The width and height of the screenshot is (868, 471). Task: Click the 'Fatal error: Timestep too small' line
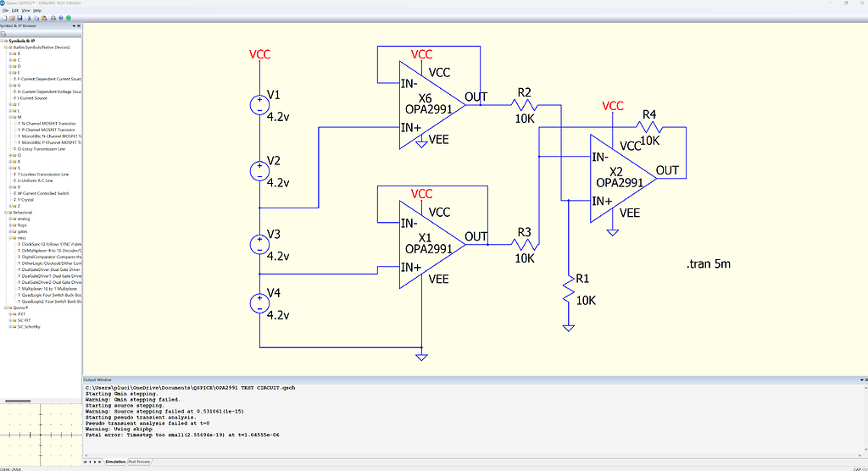pos(182,435)
